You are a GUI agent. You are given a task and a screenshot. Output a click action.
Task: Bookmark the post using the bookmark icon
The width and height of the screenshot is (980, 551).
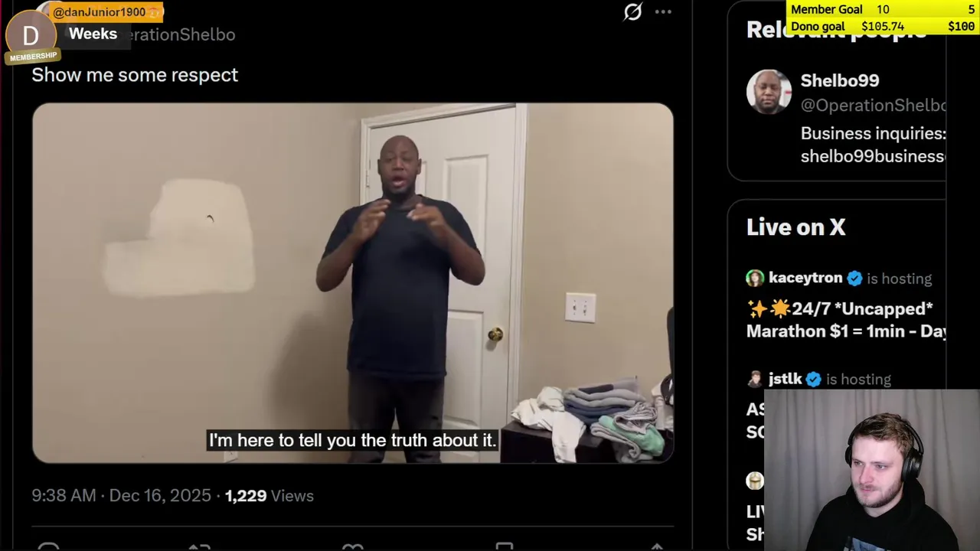(x=504, y=546)
